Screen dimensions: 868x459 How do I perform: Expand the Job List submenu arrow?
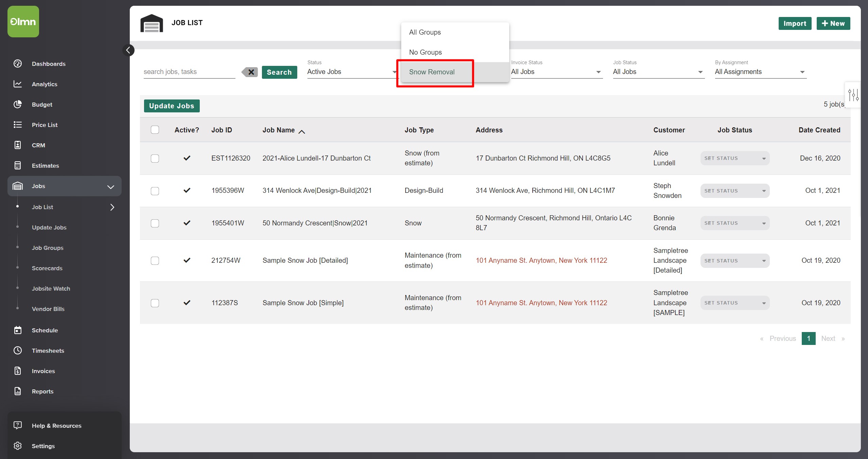(x=112, y=207)
